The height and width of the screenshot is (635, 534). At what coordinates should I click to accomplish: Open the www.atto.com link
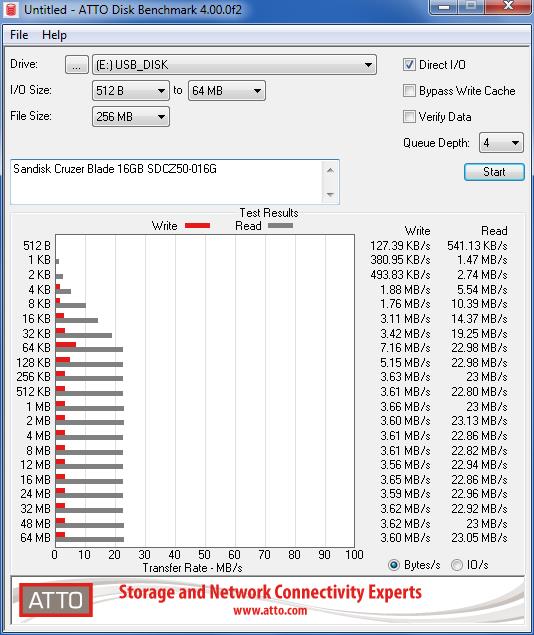tap(270, 611)
